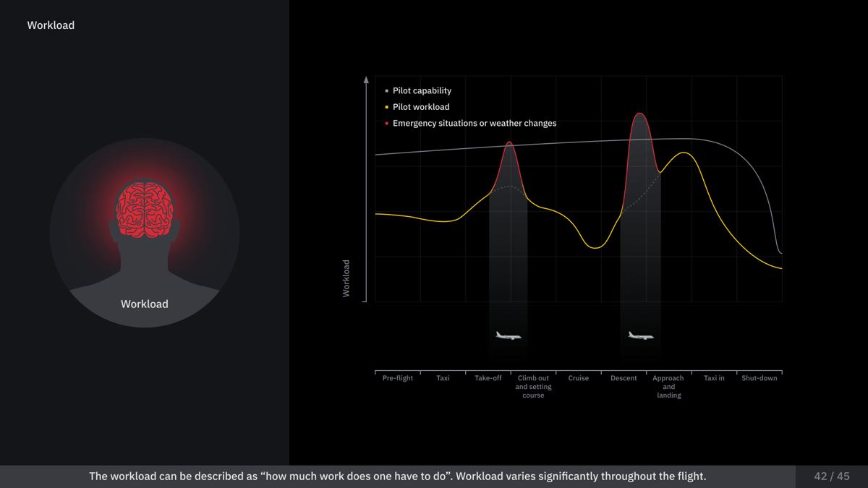Click the red brain icon
This screenshot has height=488, width=868.
click(145, 209)
